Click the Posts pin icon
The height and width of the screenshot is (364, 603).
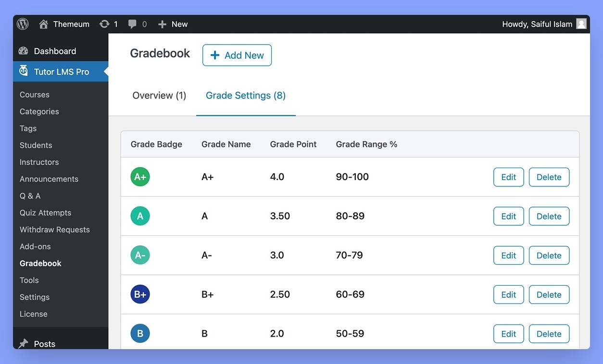[23, 344]
